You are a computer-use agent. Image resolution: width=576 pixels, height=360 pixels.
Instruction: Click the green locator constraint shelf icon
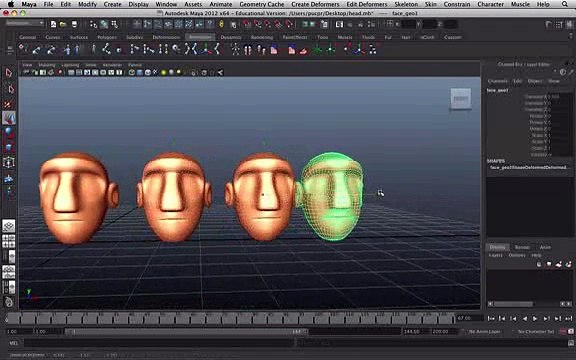click(x=317, y=49)
